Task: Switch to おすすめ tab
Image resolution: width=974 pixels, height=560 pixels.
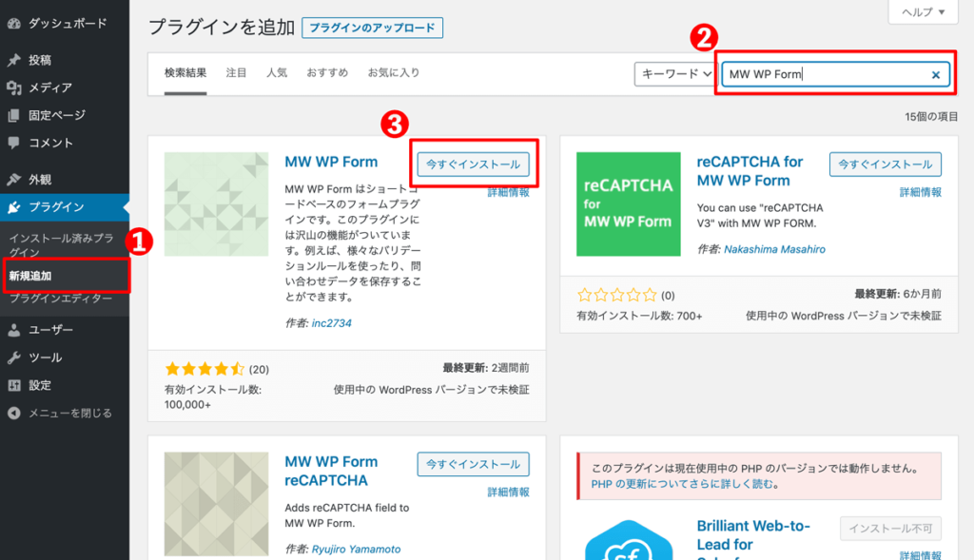Action: [327, 73]
